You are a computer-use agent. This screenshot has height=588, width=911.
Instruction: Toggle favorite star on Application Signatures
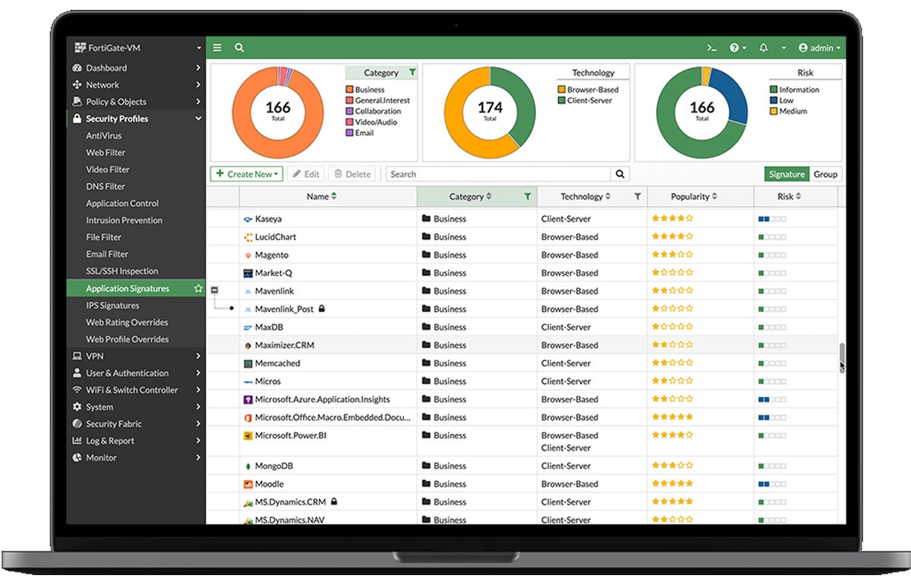pyautogui.click(x=198, y=288)
